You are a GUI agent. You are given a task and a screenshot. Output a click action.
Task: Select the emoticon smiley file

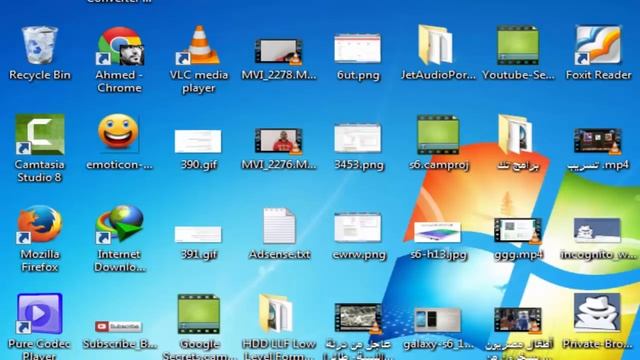click(118, 132)
